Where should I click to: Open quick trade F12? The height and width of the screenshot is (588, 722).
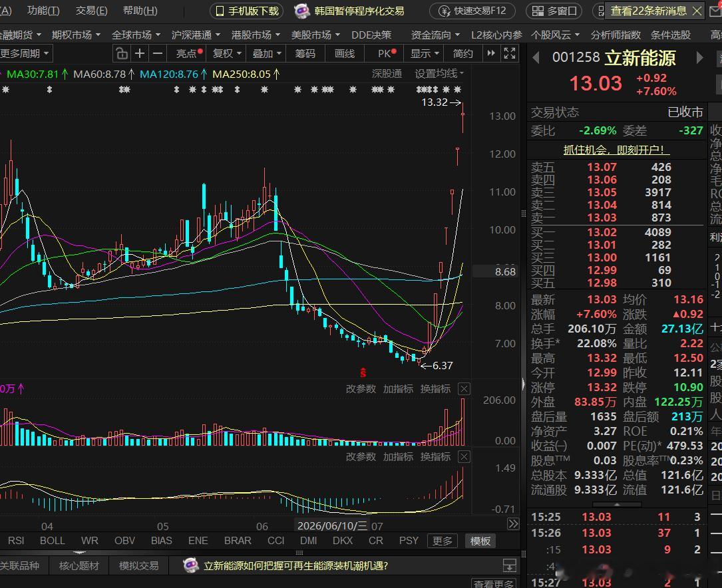[472, 11]
